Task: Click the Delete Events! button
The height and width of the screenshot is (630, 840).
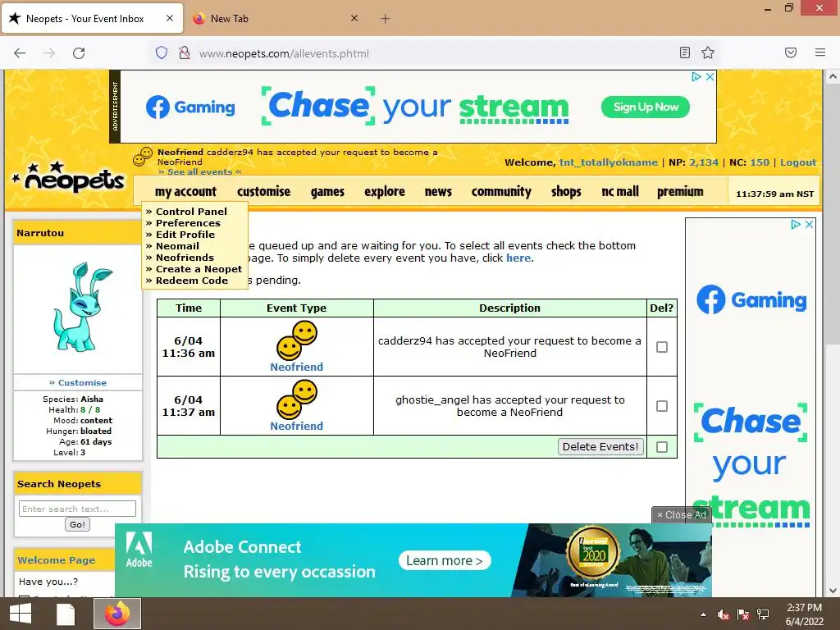Action: click(x=600, y=447)
